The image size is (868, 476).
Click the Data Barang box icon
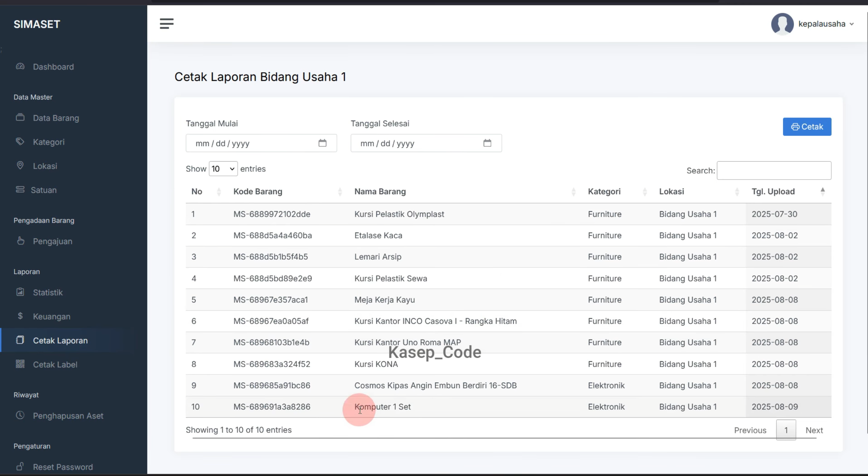pyautogui.click(x=20, y=117)
